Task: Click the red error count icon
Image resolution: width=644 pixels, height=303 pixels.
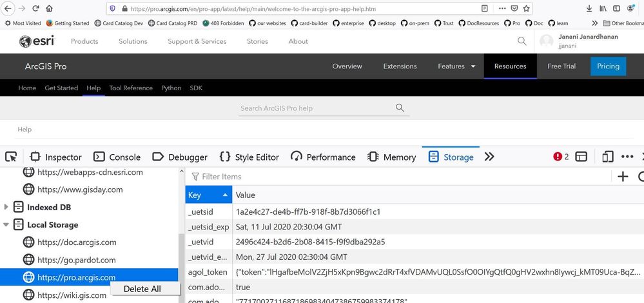Action: tap(561, 157)
